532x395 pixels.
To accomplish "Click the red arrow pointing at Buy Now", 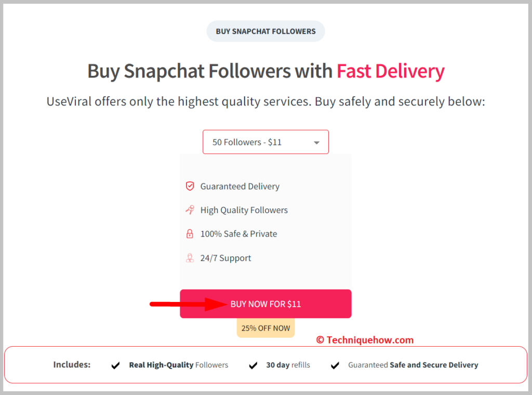I will coord(188,304).
